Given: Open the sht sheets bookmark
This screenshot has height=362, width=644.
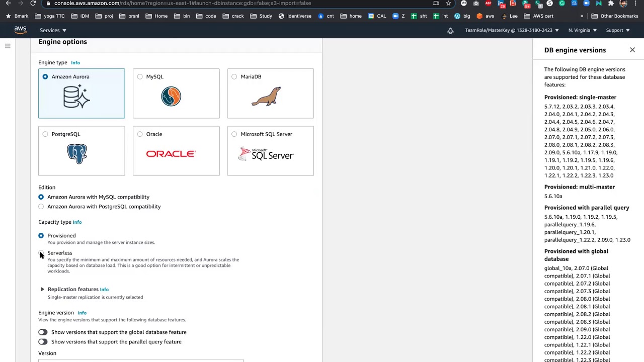Looking at the screenshot, I should [419, 16].
